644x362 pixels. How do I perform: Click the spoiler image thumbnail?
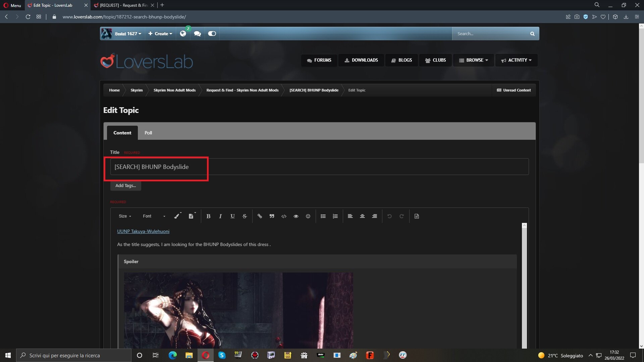[238, 310]
